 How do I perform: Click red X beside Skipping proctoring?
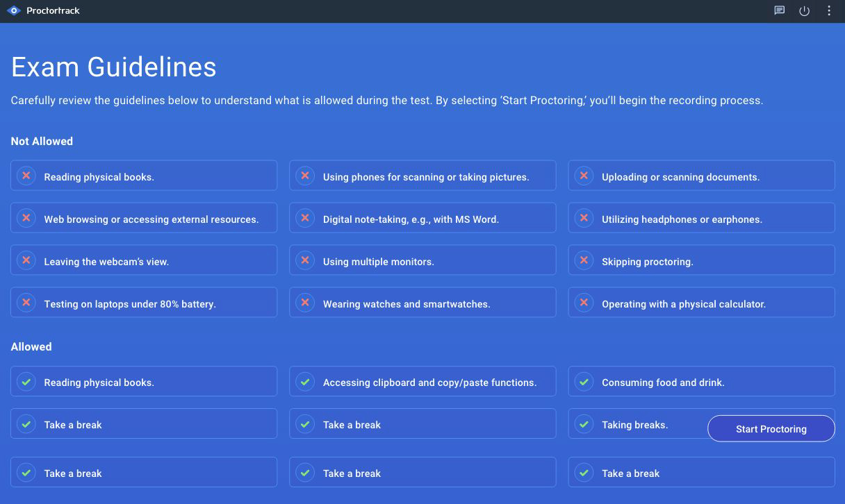[x=584, y=260]
